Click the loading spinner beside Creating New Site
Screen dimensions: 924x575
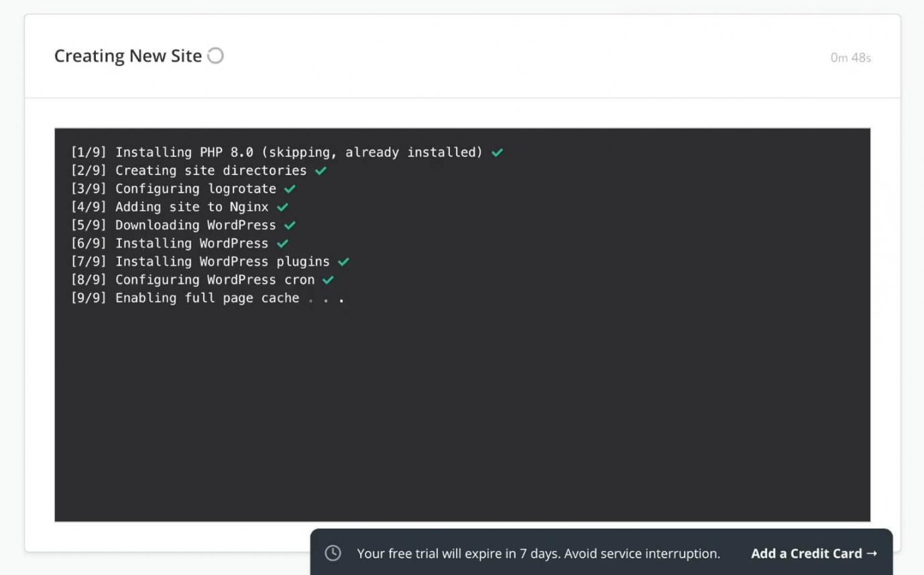215,56
